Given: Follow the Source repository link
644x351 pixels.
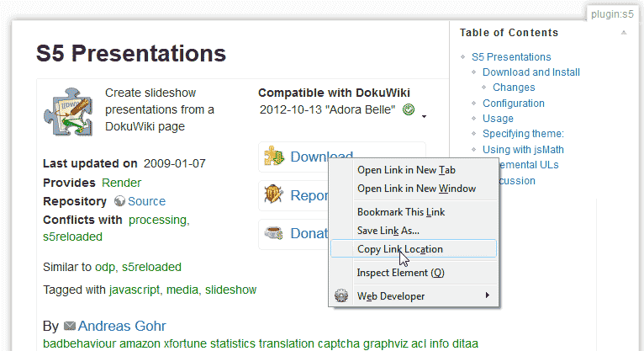Looking at the screenshot, I should 146,202.
